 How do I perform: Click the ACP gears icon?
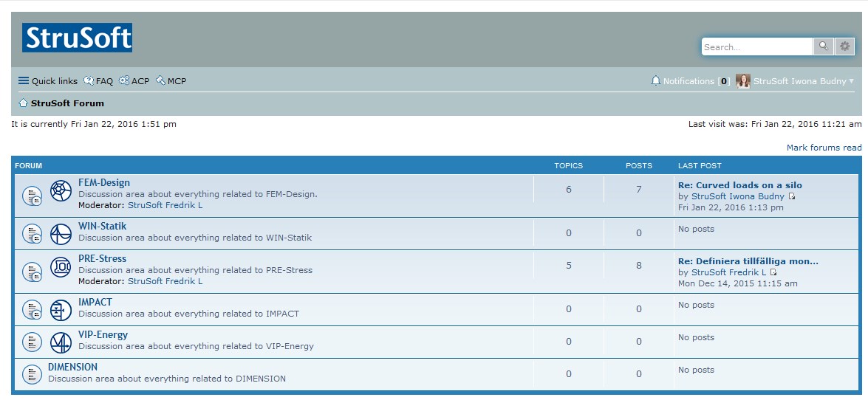click(124, 80)
